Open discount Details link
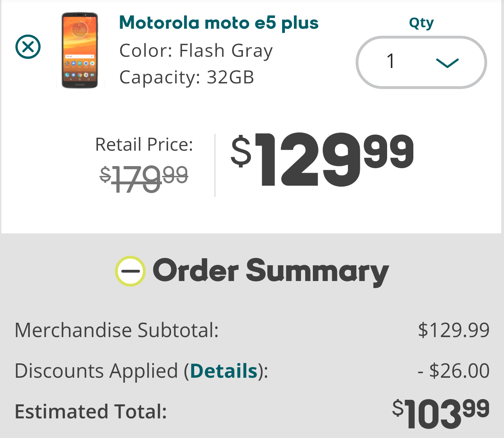This screenshot has height=438, width=504. (x=224, y=371)
